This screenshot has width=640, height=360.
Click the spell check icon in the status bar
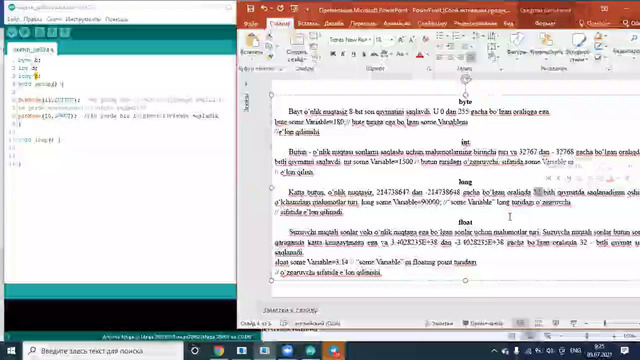[283, 323]
